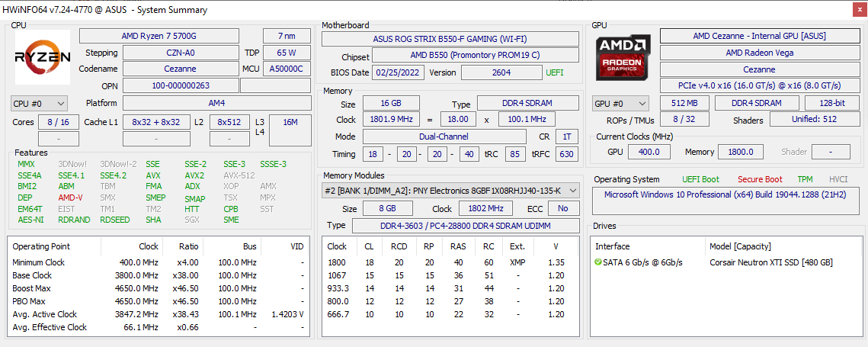868x347 pixels.
Task: Click the green SATA drive status icon
Action: click(597, 262)
